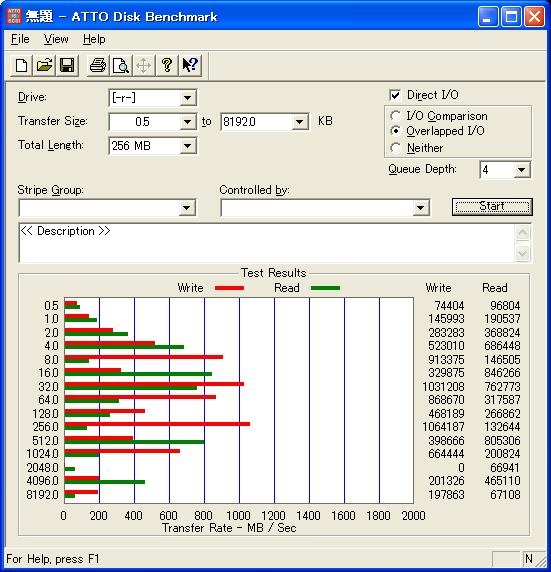Open the Help menu
Viewport: 551px width, 572px height.
[94, 39]
